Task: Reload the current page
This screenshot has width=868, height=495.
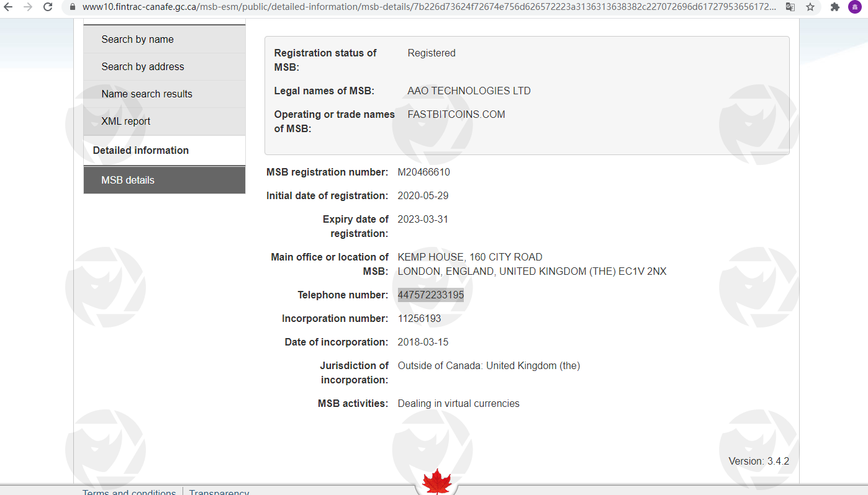Action: [48, 7]
